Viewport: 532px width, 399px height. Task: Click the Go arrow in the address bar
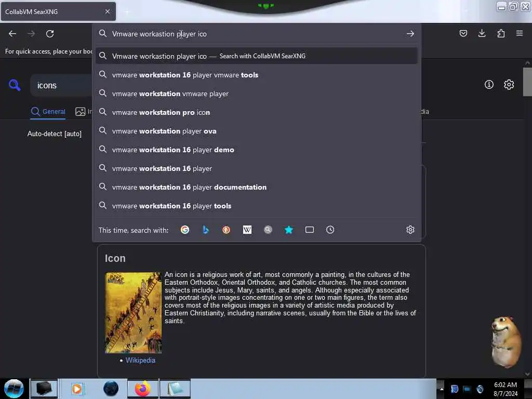point(410,34)
